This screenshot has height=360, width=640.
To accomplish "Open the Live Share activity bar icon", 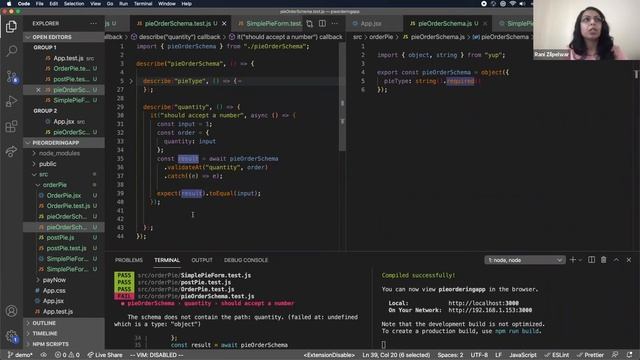I will tap(11, 151).
